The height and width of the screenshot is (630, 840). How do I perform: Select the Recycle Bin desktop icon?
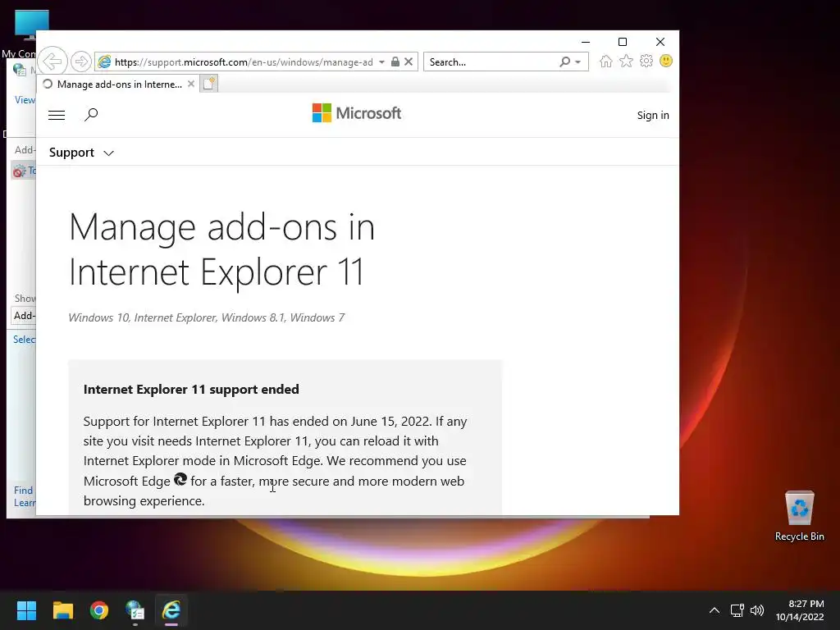[799, 516]
